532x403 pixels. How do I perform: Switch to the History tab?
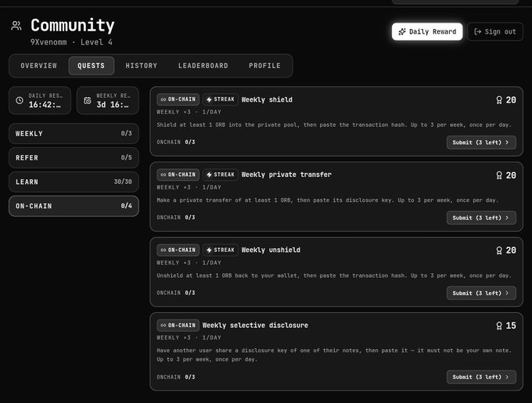[x=142, y=66]
